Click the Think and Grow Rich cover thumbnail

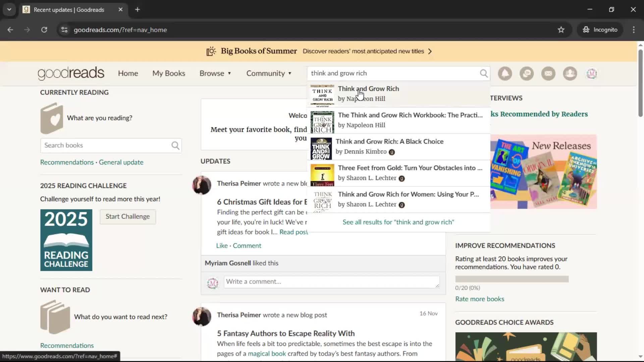pos(322,95)
